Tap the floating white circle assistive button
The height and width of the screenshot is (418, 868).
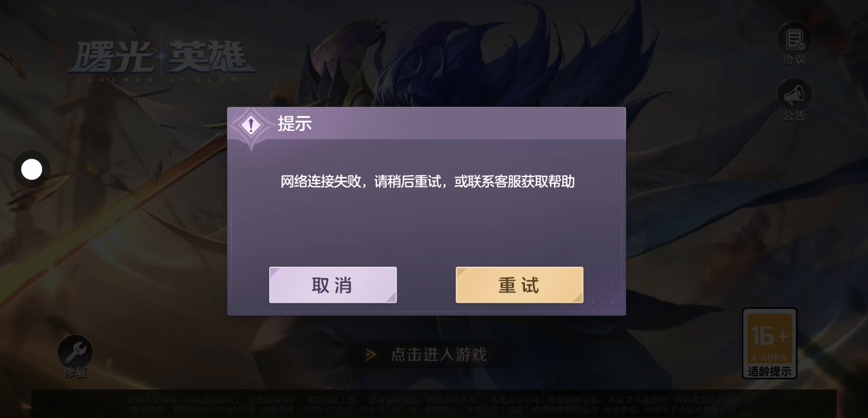[32, 169]
